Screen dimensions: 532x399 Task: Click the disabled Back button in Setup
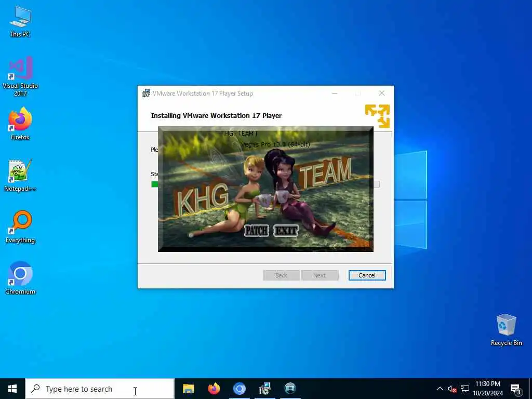pos(281,275)
